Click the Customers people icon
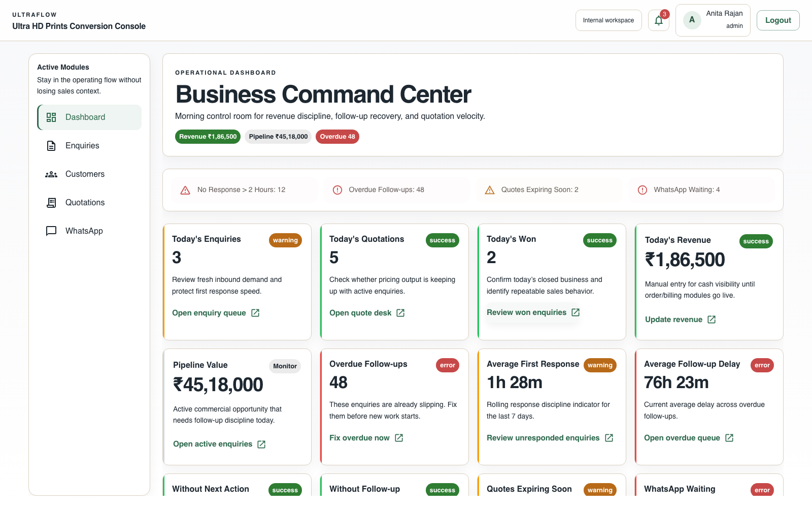 point(51,174)
